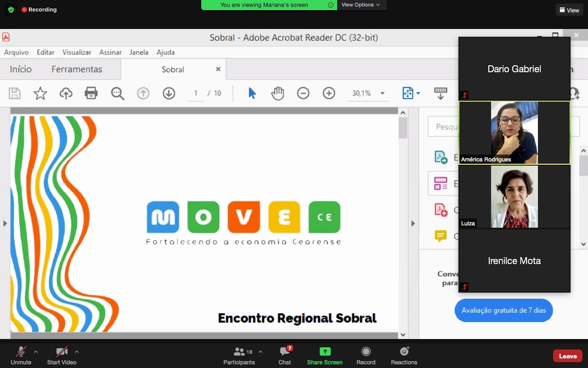Zoom in with plus icon

coord(329,93)
